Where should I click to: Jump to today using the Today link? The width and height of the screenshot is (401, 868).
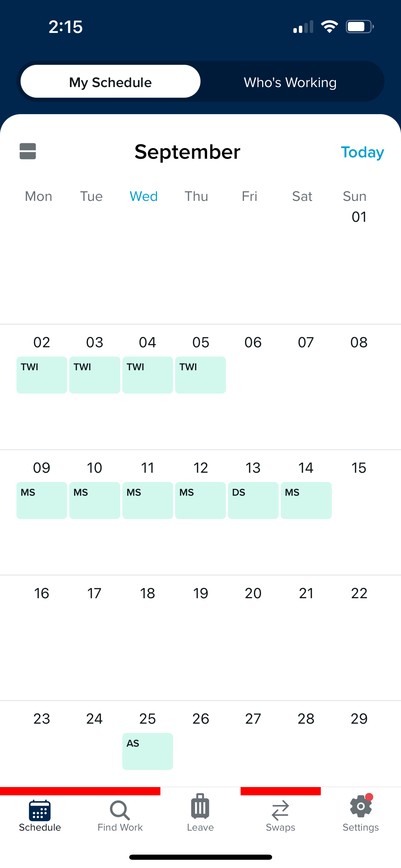click(x=362, y=152)
